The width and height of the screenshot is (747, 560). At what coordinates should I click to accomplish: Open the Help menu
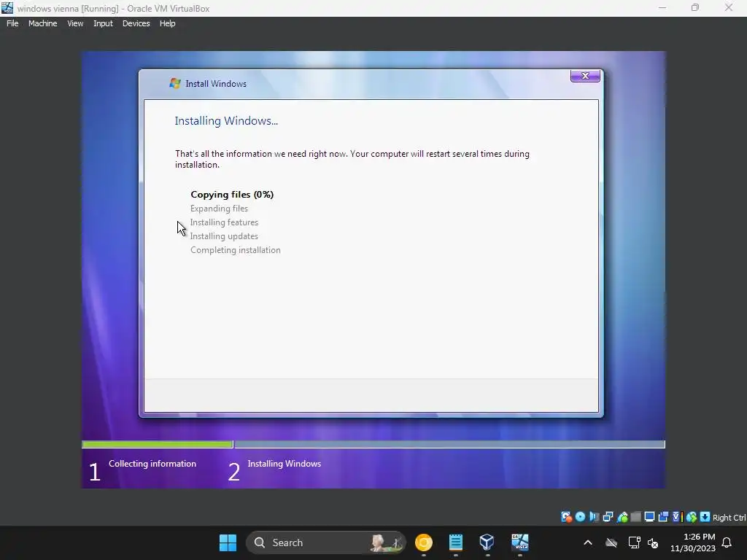167,23
